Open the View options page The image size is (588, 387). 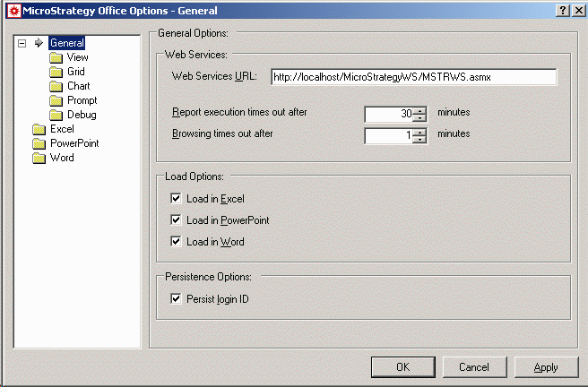(x=78, y=57)
